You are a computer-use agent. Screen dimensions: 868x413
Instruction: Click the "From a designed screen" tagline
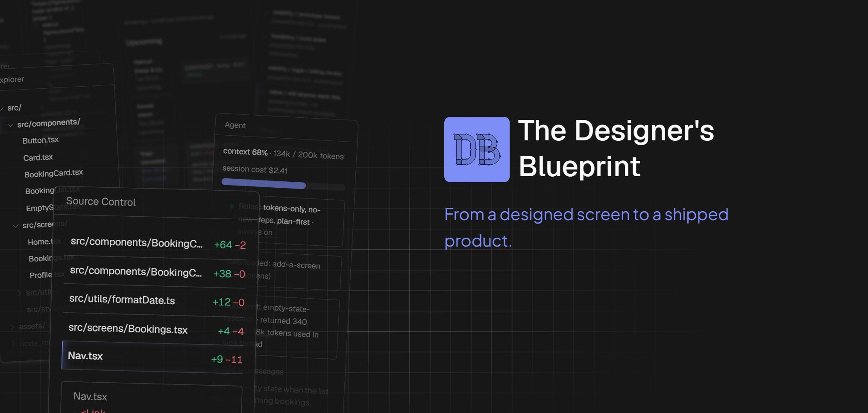click(x=586, y=227)
